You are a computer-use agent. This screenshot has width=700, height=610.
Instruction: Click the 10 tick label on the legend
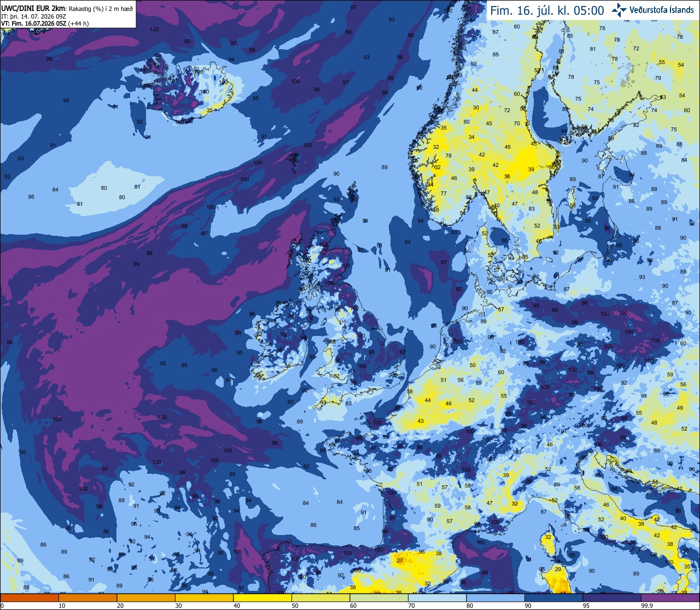62,606
